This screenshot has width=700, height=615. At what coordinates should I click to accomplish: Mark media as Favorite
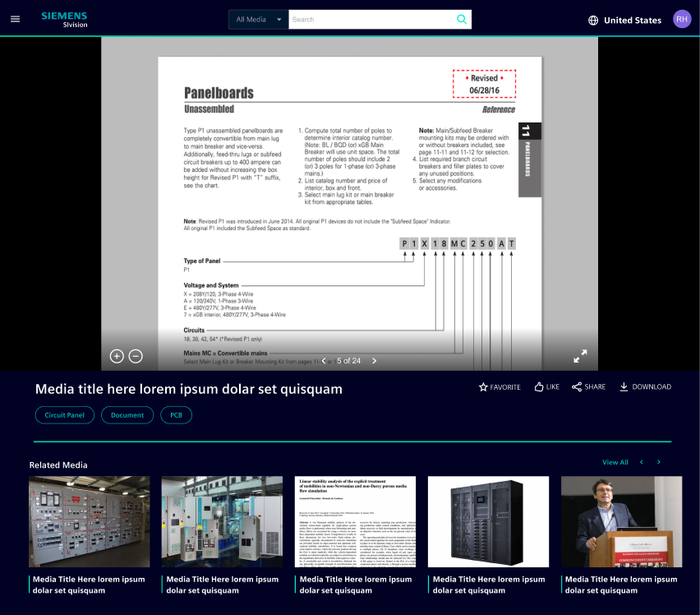500,386
